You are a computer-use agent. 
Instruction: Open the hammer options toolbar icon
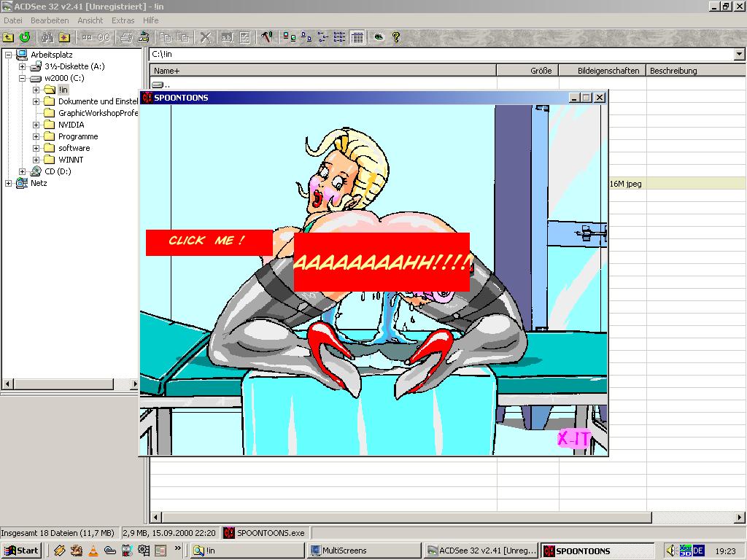pos(266,37)
